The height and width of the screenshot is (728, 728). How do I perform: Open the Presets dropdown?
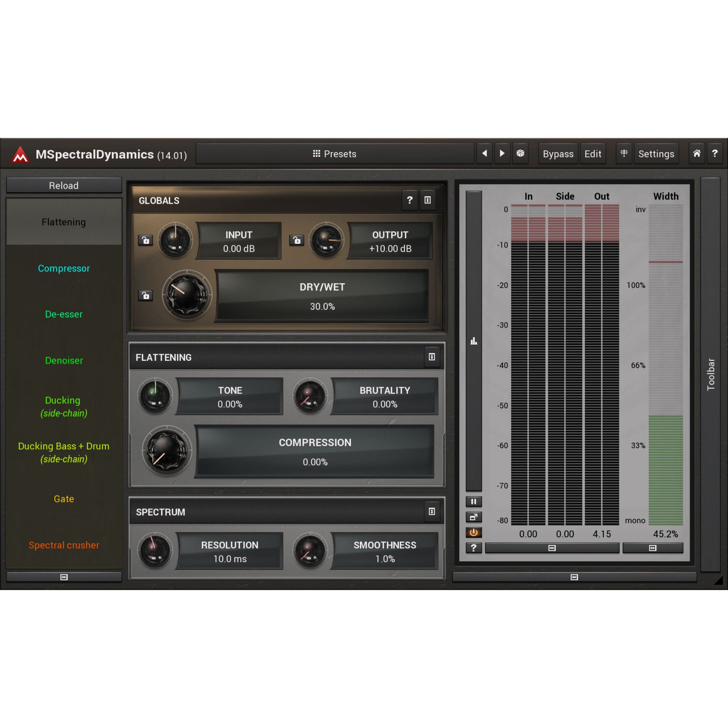(335, 154)
